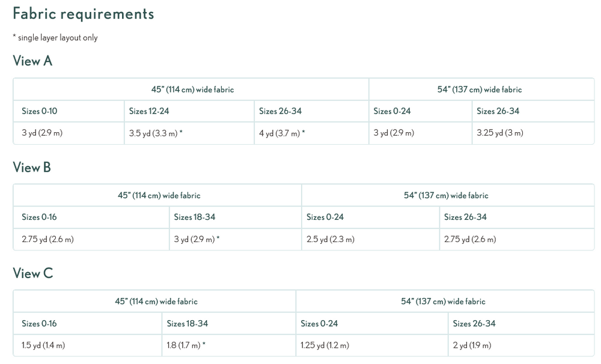
Task: Select the "View B" heading
Action: (x=32, y=168)
